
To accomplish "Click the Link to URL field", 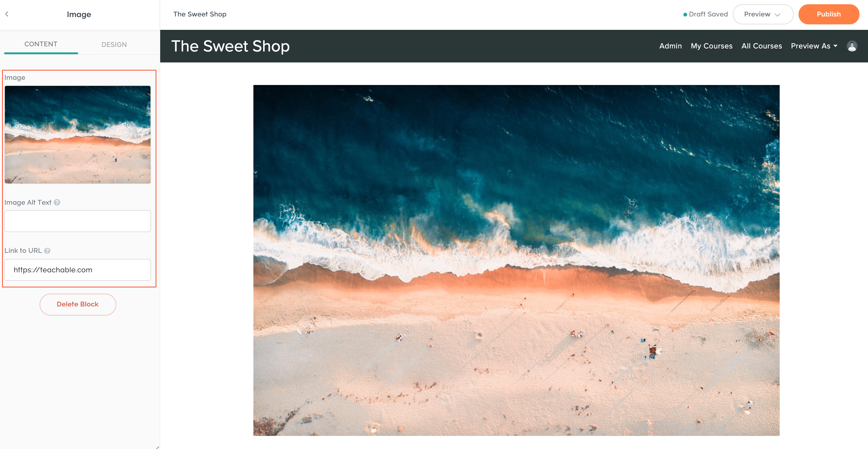I will pos(77,270).
